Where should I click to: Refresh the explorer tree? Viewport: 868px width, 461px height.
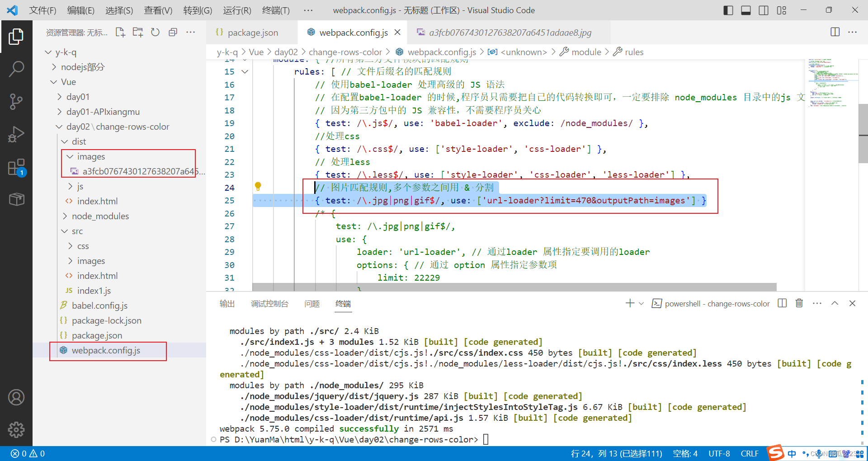155,32
